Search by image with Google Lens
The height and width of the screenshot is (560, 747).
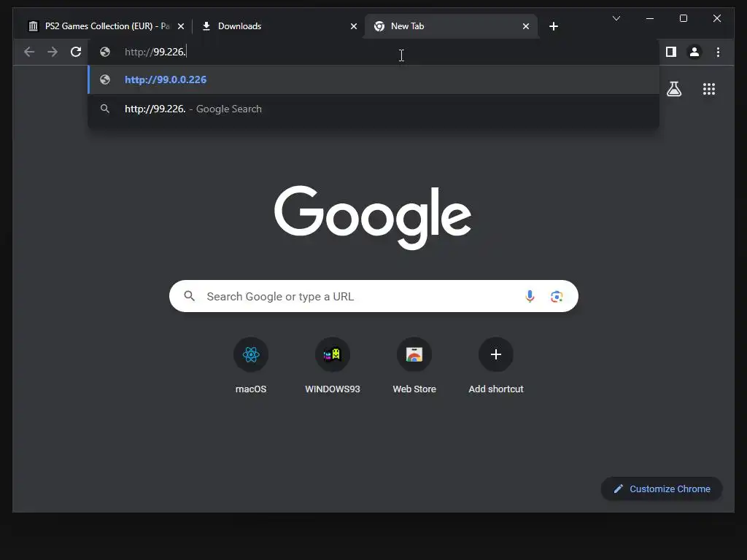point(557,296)
